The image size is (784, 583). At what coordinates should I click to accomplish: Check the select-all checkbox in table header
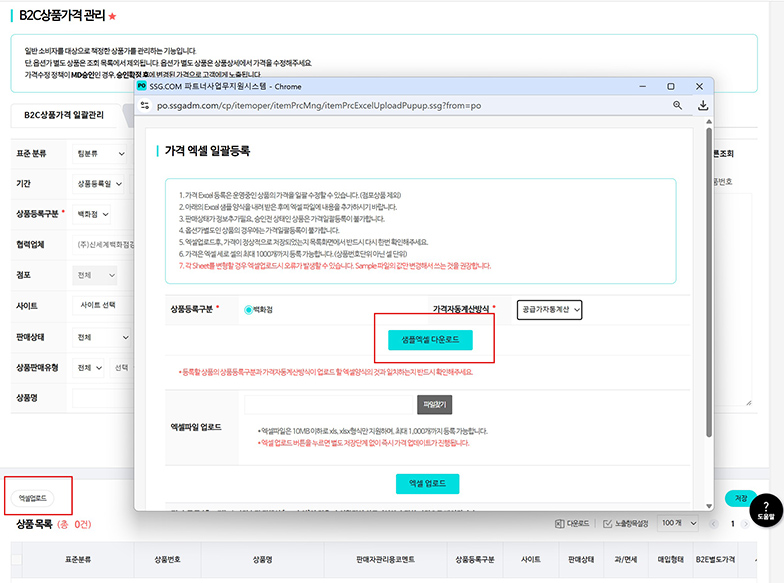click(x=18, y=560)
